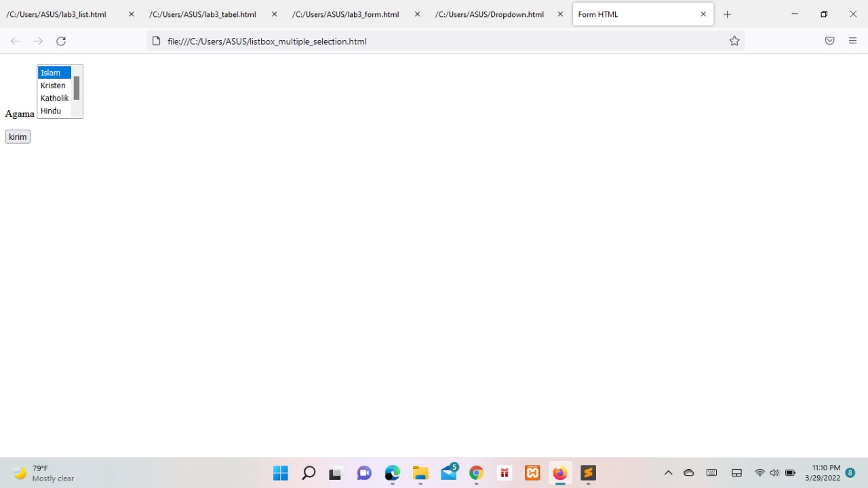
Task: Open Teams Chat from taskbar
Action: (364, 473)
